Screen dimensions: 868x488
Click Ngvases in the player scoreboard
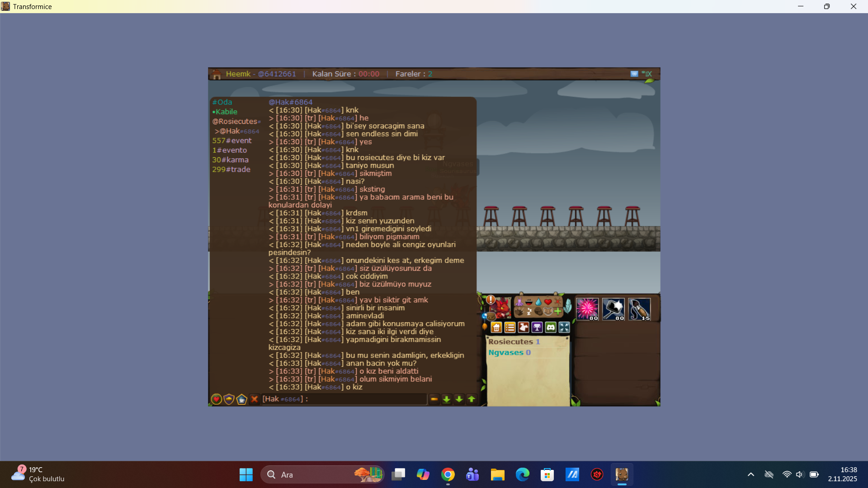[506, 352]
